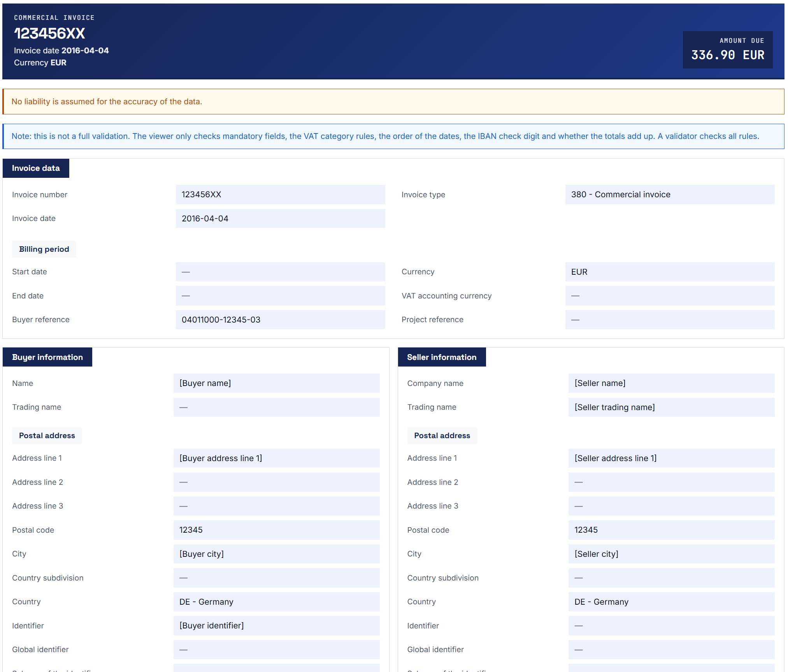Click the empty End date field
This screenshot has height=672, width=788.
[x=280, y=296]
